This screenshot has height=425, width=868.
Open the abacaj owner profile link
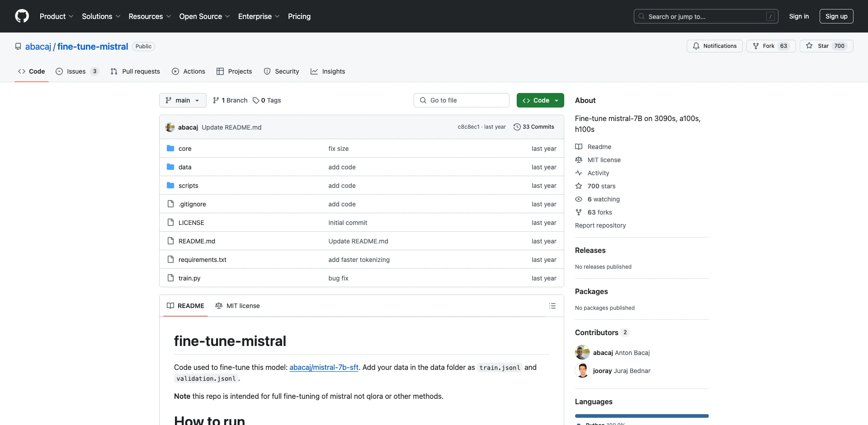point(38,47)
